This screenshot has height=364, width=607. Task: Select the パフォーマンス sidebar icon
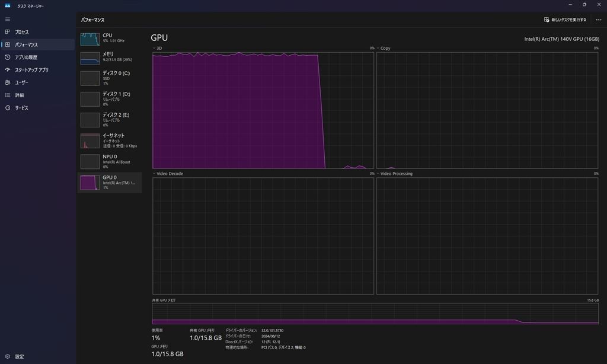tap(8, 44)
